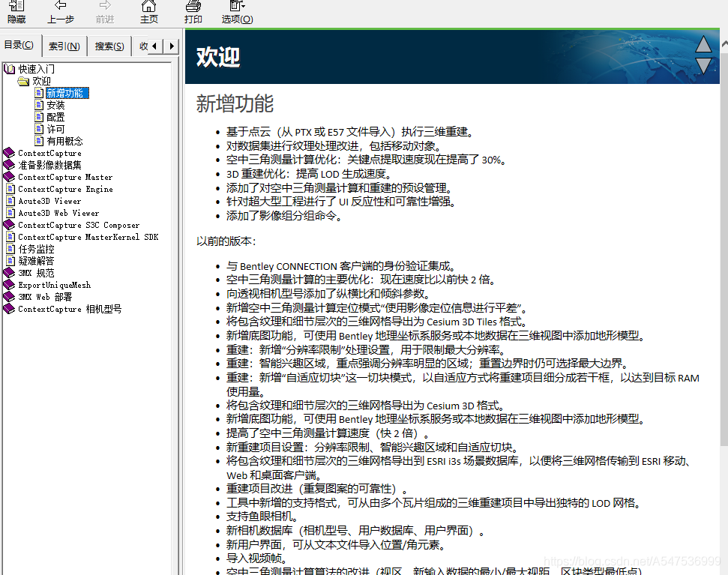Expand the ContextCapture 相机型号 book icon
The height and width of the screenshot is (575, 728).
[x=9, y=309]
